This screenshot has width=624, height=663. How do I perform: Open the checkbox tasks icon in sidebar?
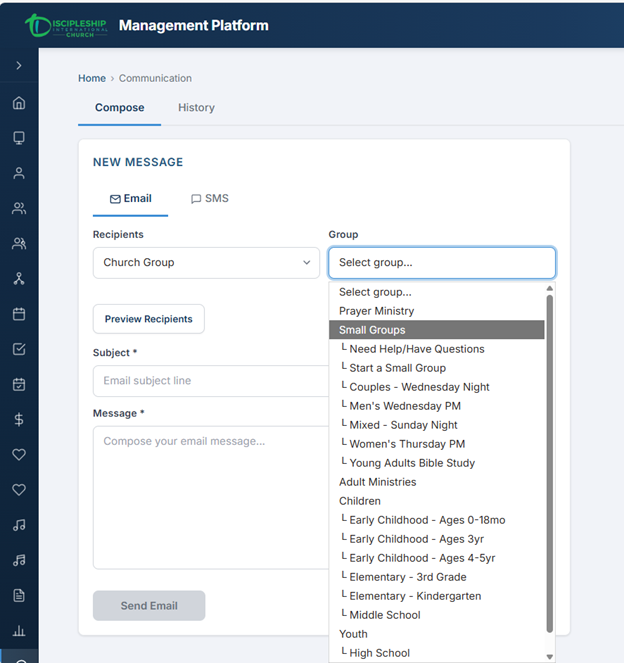tap(19, 349)
